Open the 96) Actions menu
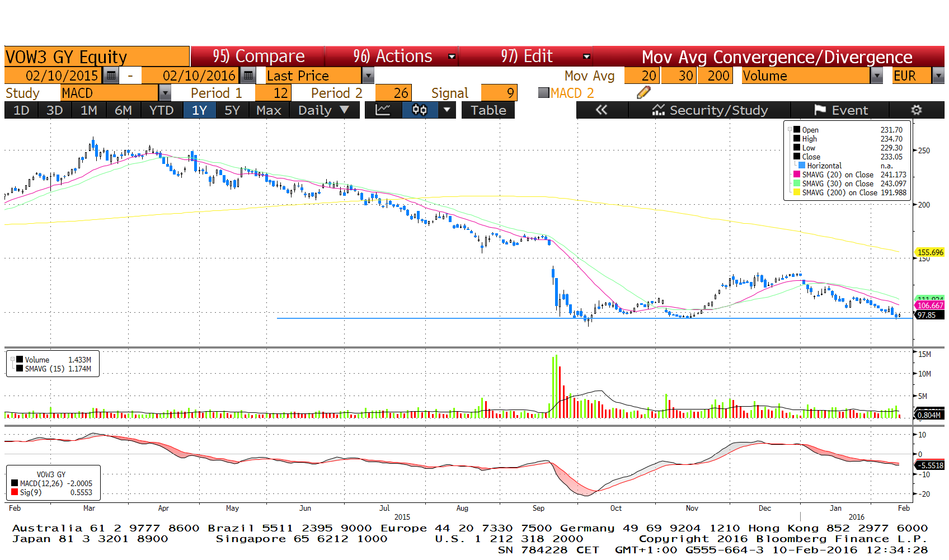 [392, 57]
